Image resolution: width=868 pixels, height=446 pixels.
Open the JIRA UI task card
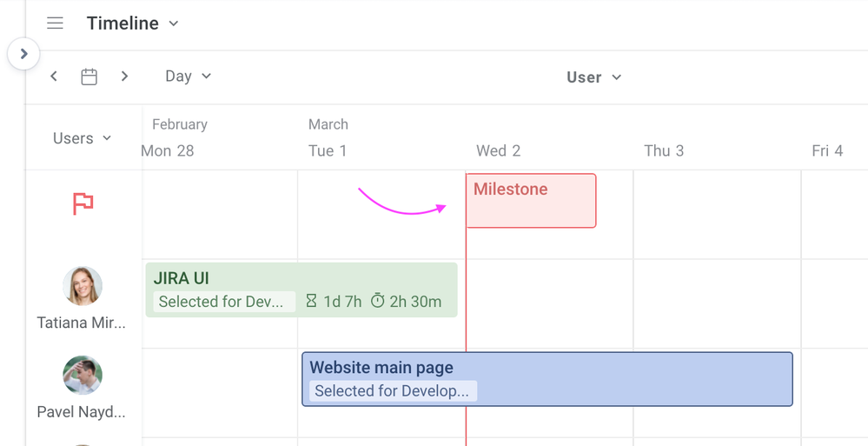(x=301, y=290)
